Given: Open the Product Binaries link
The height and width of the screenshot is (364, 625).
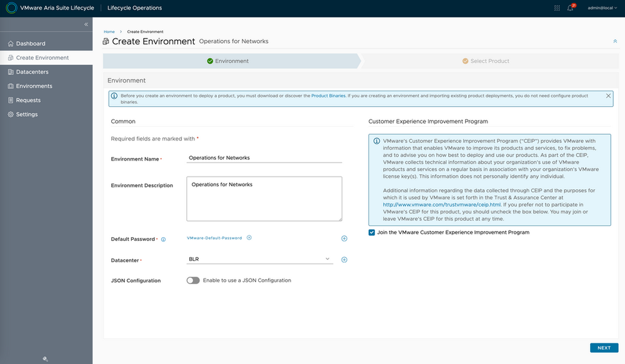Looking at the screenshot, I should pyautogui.click(x=328, y=96).
